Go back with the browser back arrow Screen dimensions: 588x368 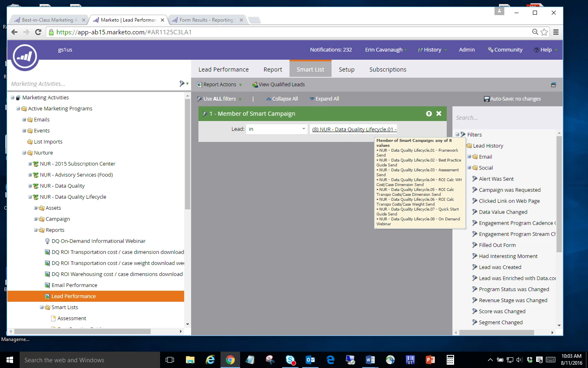click(15, 32)
